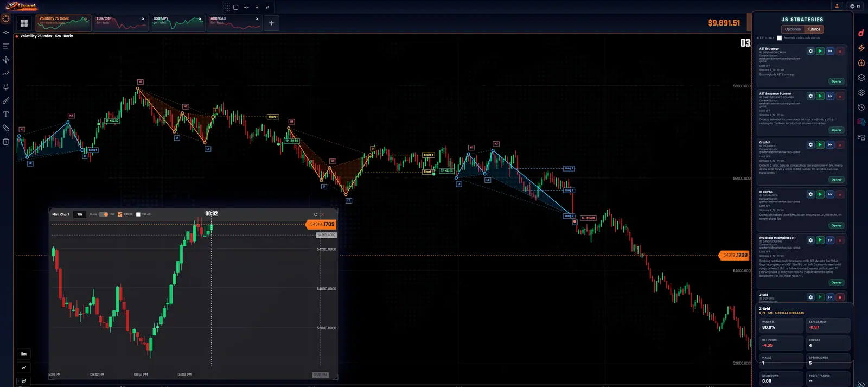
Task: Click Operar for AET Sequence Scanner
Action: 837,130
